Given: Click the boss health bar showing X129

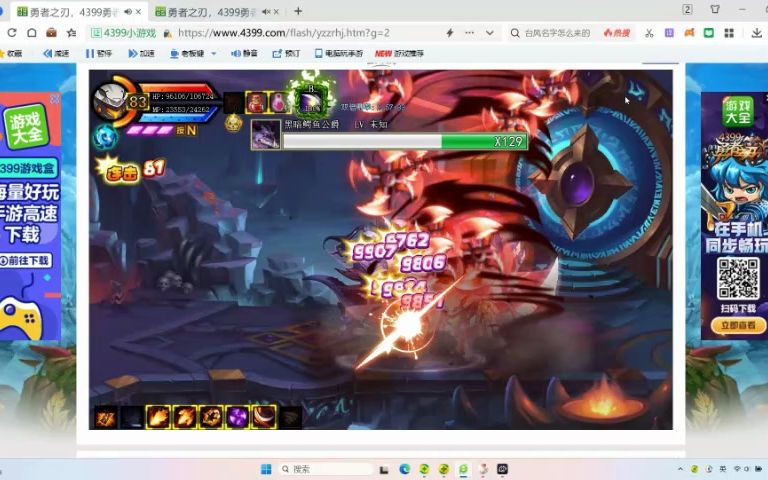Looking at the screenshot, I should [x=405, y=142].
